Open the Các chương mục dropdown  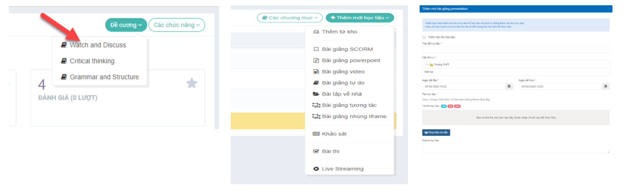(290, 18)
